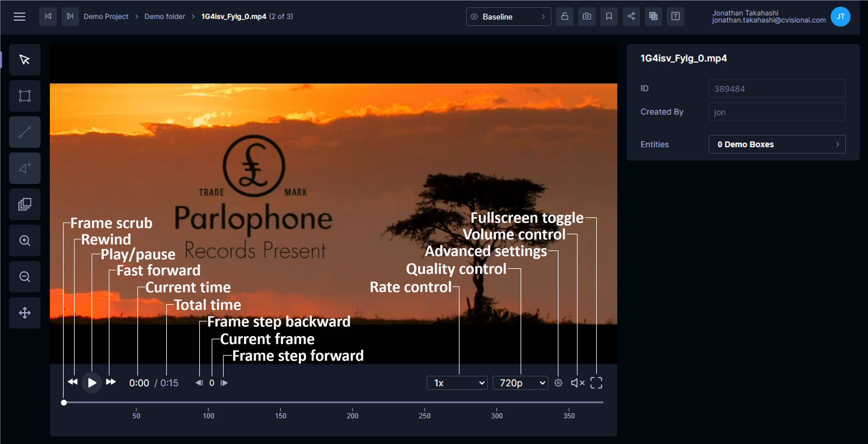Select the line annotation tool
Screen dimensions: 868x444
[24, 132]
